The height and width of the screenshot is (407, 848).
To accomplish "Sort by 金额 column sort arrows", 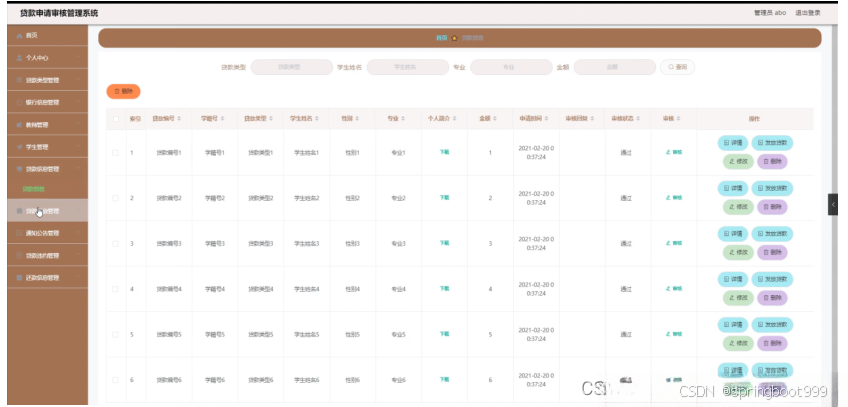I will pos(495,118).
